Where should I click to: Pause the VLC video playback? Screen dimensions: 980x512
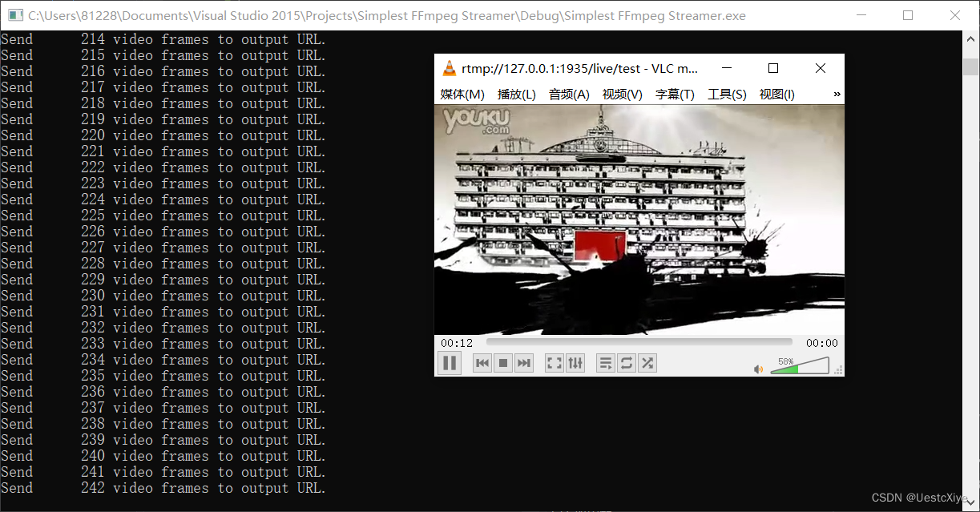click(x=450, y=363)
